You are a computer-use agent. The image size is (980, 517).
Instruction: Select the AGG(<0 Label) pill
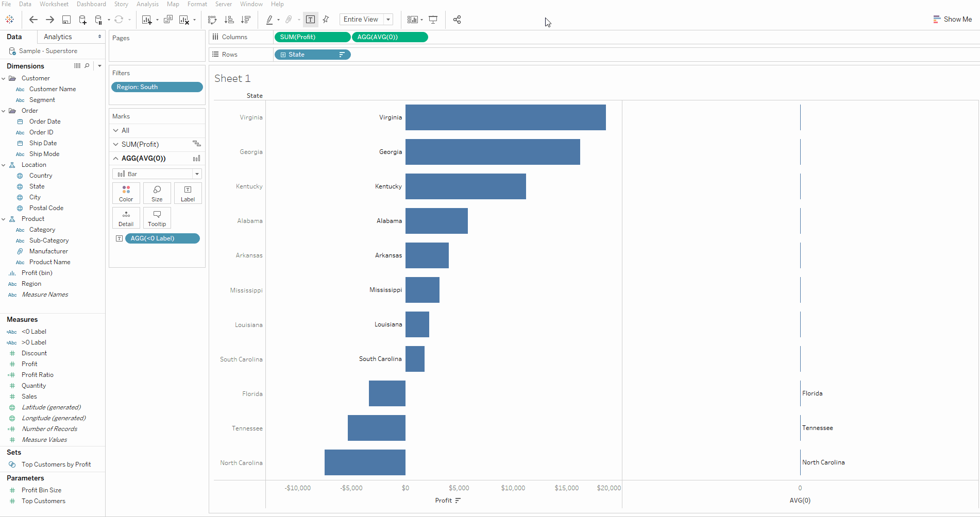[x=162, y=238]
